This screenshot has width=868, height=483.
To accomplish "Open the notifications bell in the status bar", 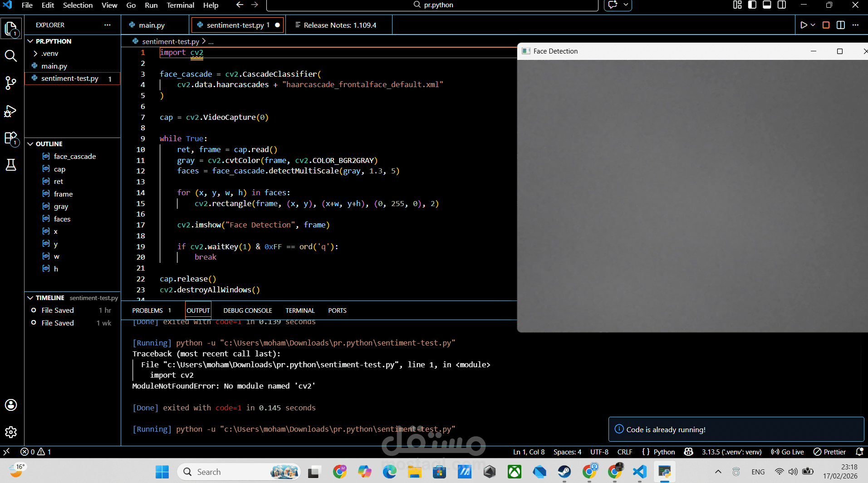I will (x=859, y=452).
